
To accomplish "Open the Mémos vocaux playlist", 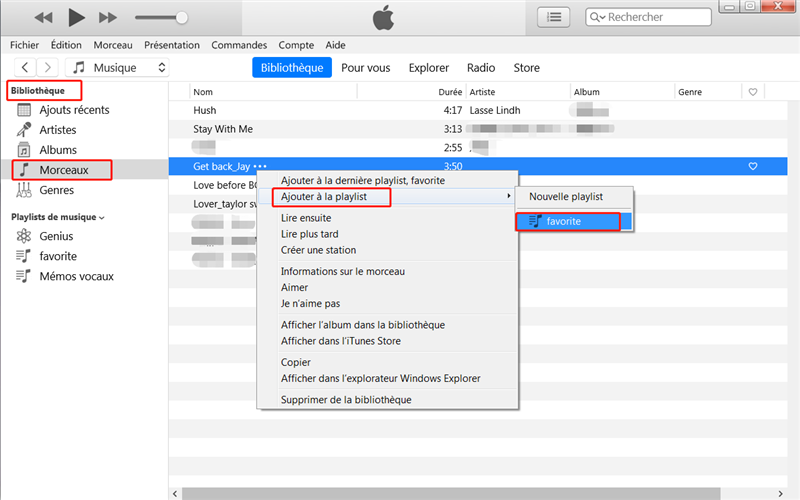I will pos(77,276).
